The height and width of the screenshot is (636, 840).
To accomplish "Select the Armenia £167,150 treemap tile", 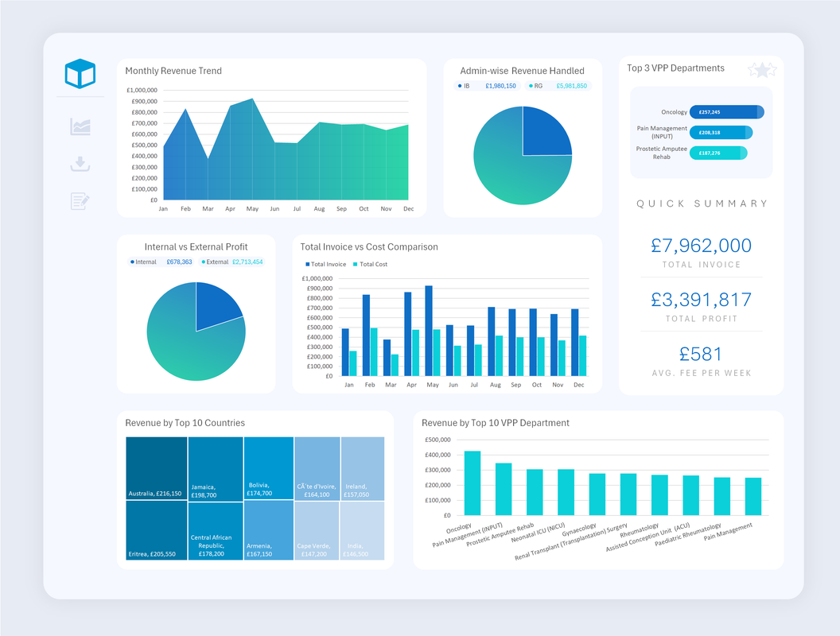I will coord(269,530).
